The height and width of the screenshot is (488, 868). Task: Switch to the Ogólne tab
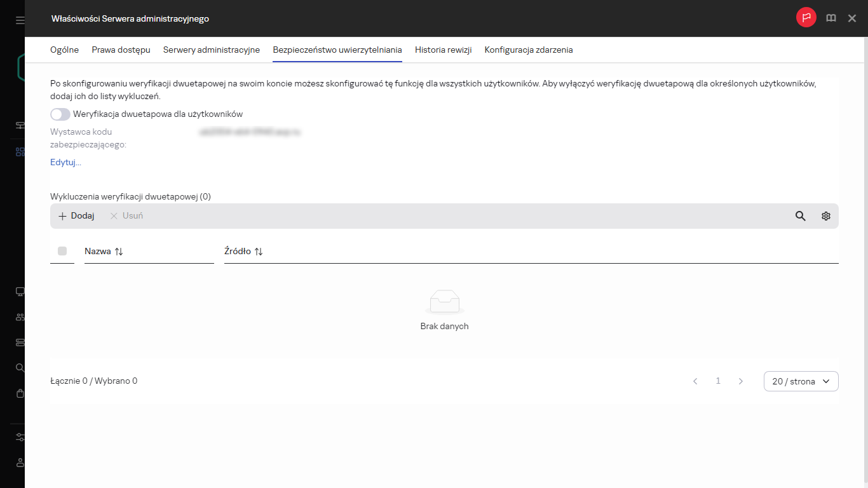(64, 50)
